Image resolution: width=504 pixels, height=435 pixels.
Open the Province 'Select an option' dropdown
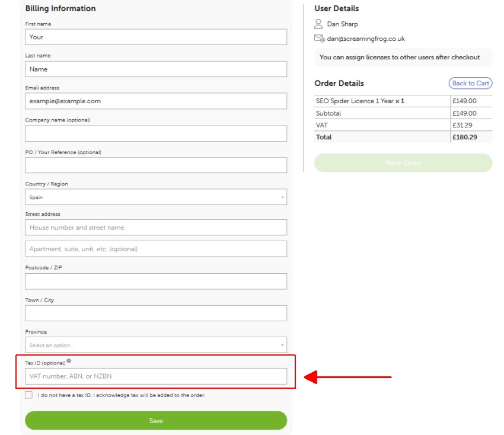(155, 344)
